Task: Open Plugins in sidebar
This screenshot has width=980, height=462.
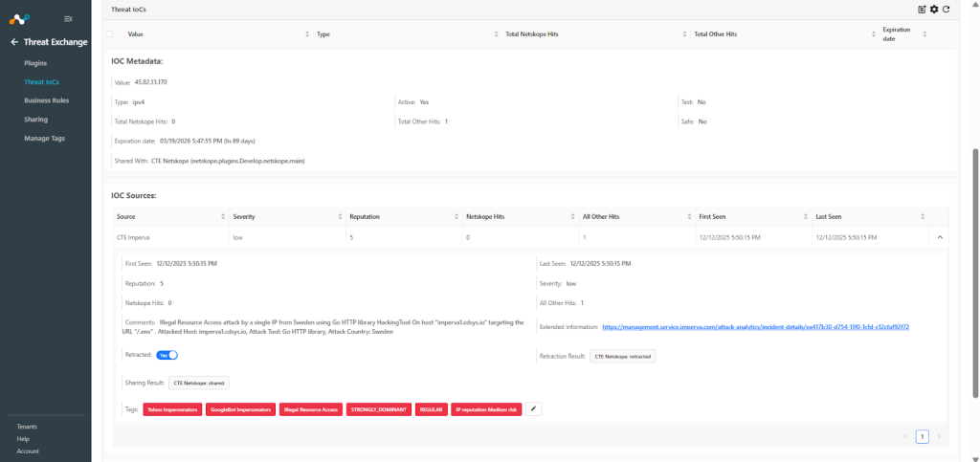Action: pos(35,63)
